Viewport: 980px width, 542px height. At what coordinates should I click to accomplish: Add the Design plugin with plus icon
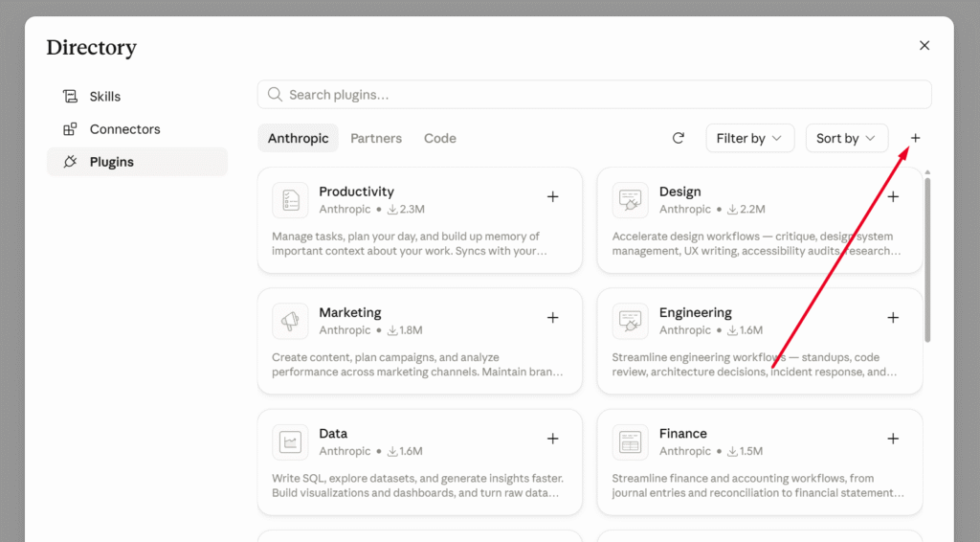point(893,197)
